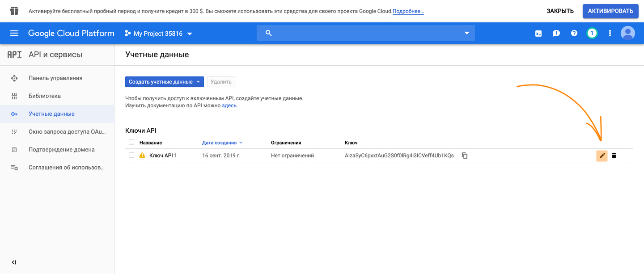Click the pencil edit icon for Ключ API 1

(602, 156)
